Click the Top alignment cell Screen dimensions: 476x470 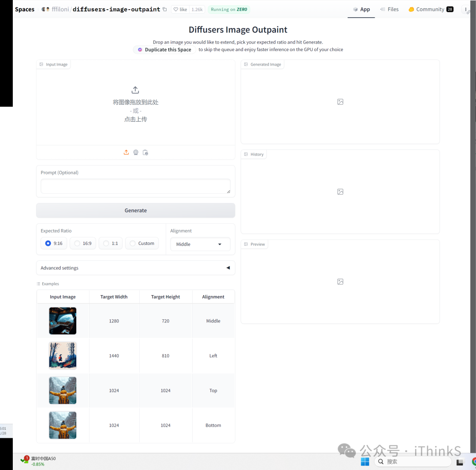coord(213,391)
